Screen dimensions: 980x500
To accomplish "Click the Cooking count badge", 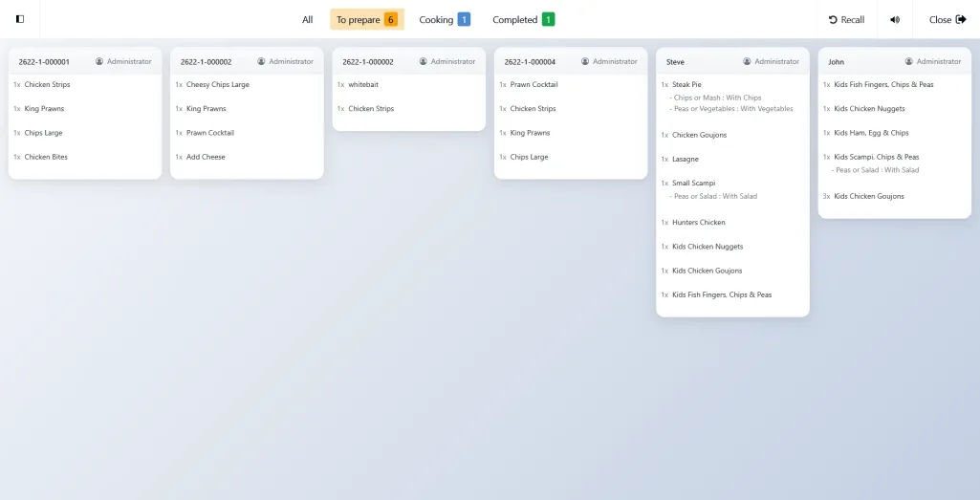I will coord(464,19).
